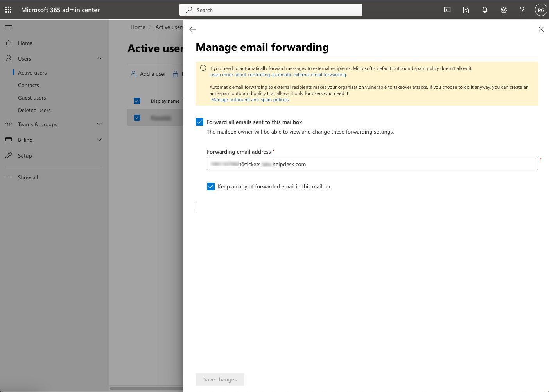Screen dimensions: 549x392
Task: Navigate to Deleted users
Action: click(34, 110)
